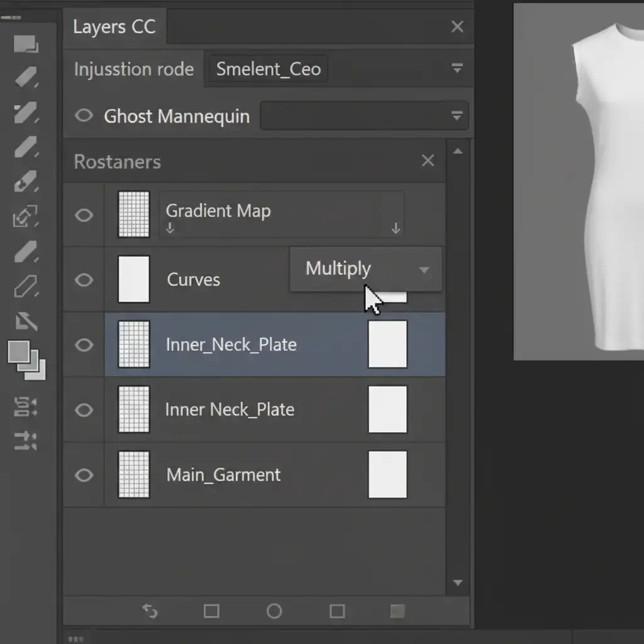The height and width of the screenshot is (644, 644).
Task: Click the circle icon in panel footer
Action: [x=274, y=611]
